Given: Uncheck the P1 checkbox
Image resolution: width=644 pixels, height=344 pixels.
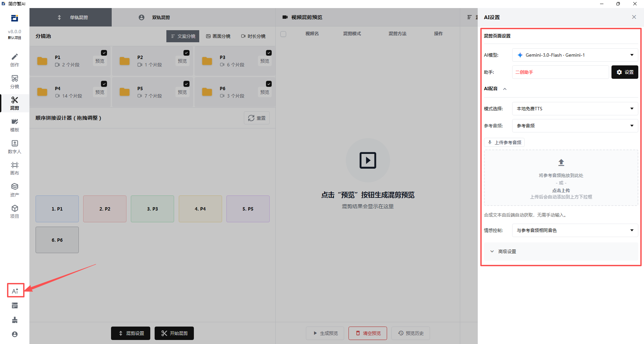Looking at the screenshot, I should coord(104,53).
